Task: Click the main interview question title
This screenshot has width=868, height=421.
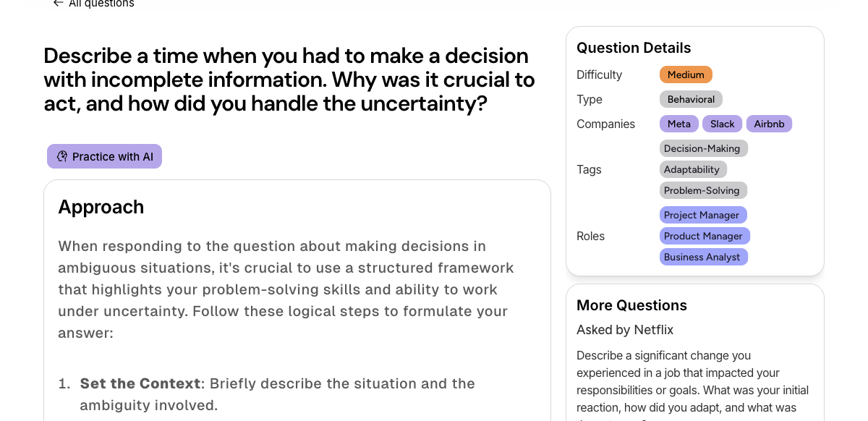Action: tap(289, 80)
